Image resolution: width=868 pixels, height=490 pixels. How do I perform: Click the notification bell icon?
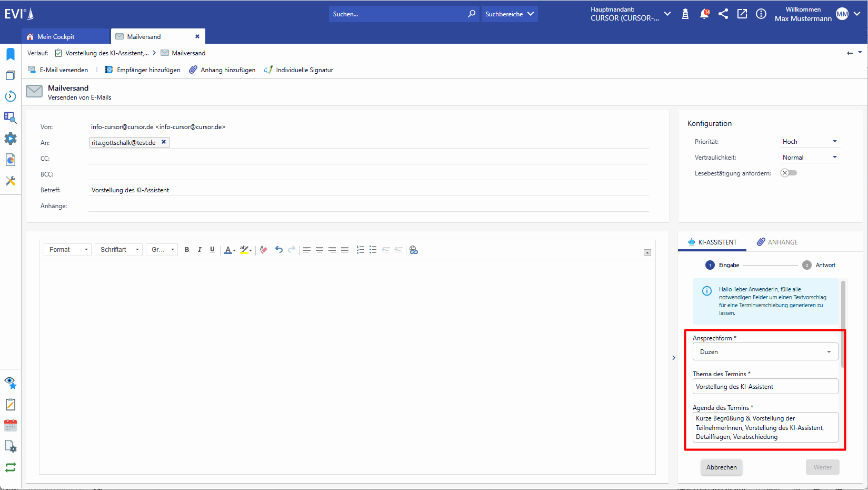click(x=704, y=14)
